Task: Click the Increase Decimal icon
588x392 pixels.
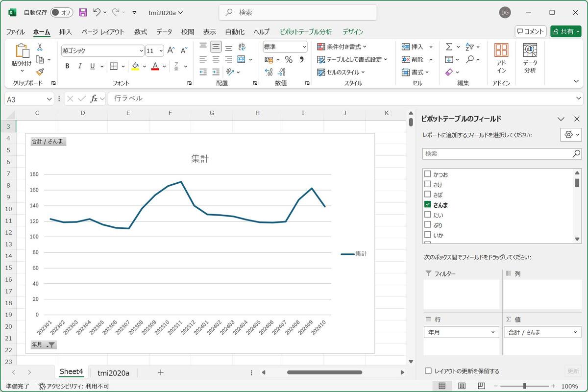Action: (269, 72)
